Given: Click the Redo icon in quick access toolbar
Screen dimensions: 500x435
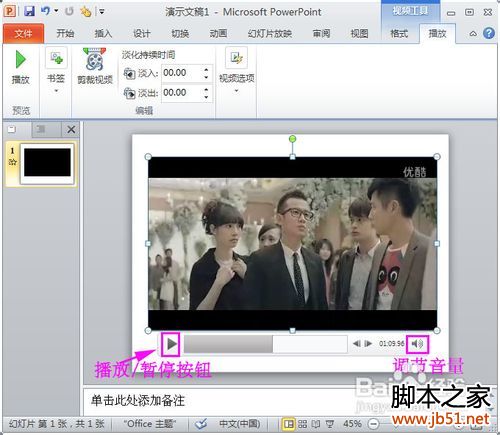Looking at the screenshot, I should pos(69,11).
